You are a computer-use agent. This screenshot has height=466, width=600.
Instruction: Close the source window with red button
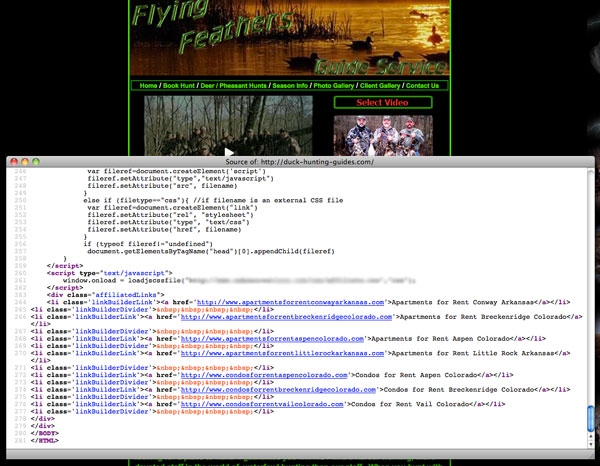(x=14, y=161)
